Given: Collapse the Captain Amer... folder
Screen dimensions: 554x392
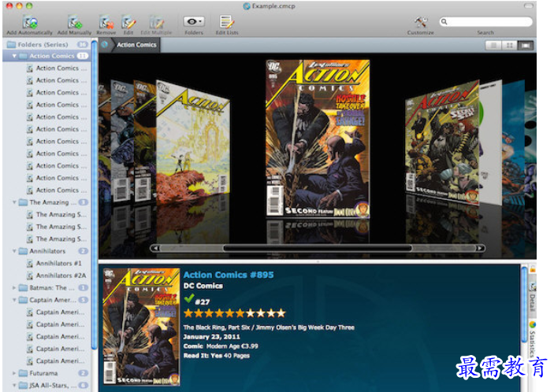Looking at the screenshot, I should pyautogui.click(x=14, y=300).
